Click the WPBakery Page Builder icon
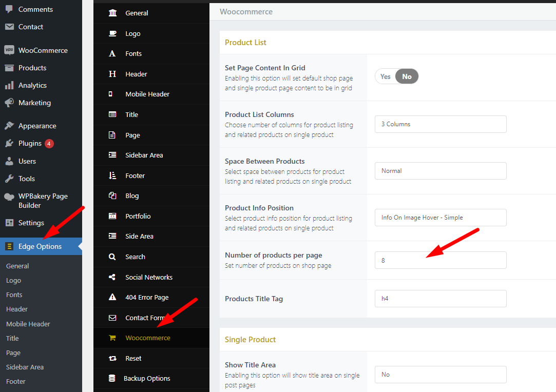 click(x=9, y=197)
